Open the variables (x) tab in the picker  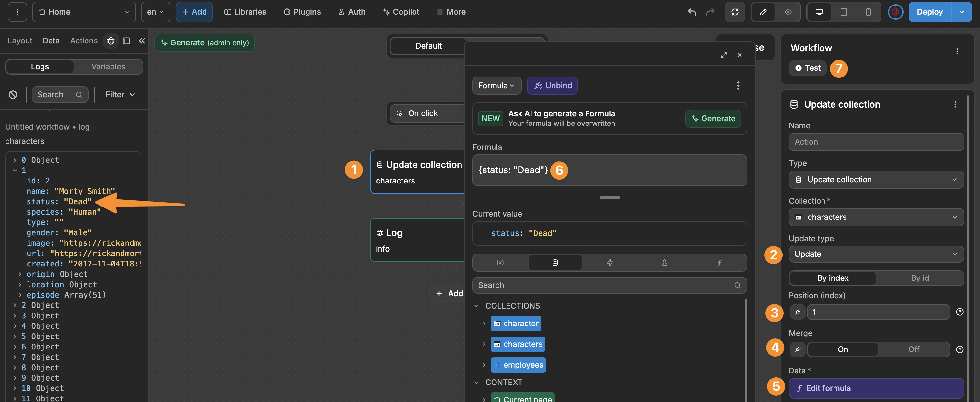tap(500, 262)
